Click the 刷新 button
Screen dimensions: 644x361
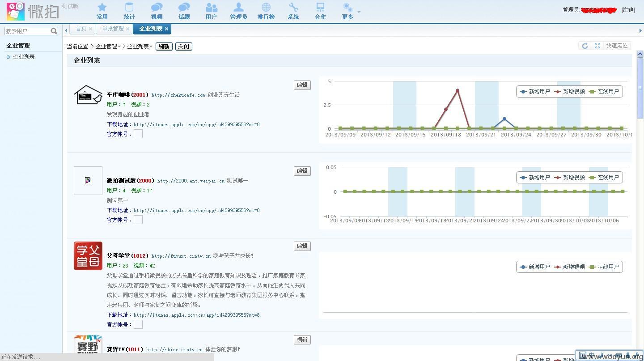[x=164, y=47]
